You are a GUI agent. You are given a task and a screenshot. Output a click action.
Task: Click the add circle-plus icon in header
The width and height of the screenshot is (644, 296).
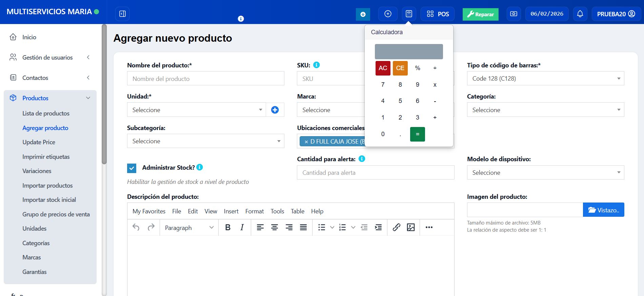tap(388, 14)
